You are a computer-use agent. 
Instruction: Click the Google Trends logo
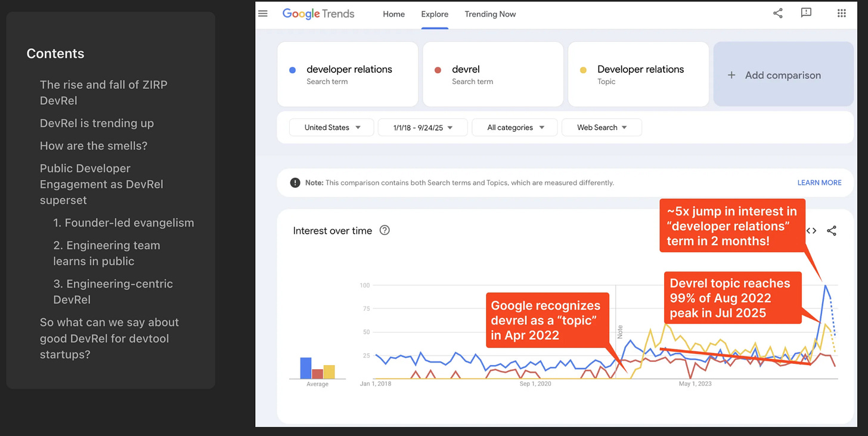click(x=318, y=14)
